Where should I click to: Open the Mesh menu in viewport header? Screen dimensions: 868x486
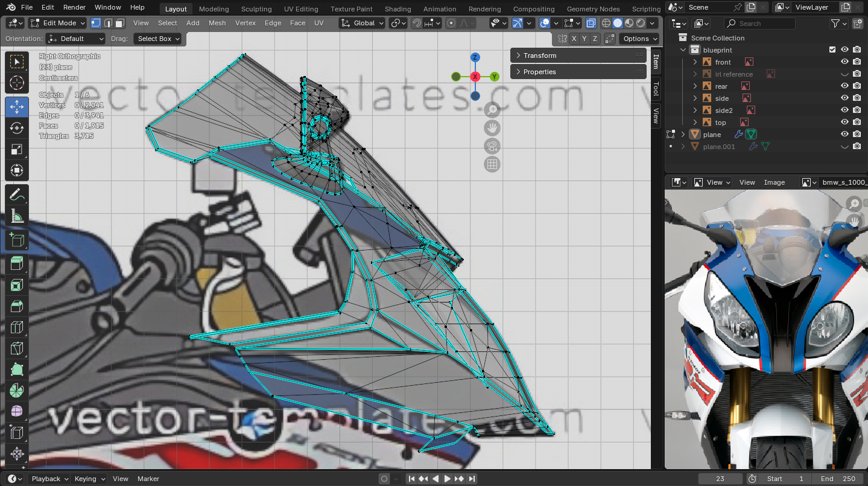click(217, 23)
